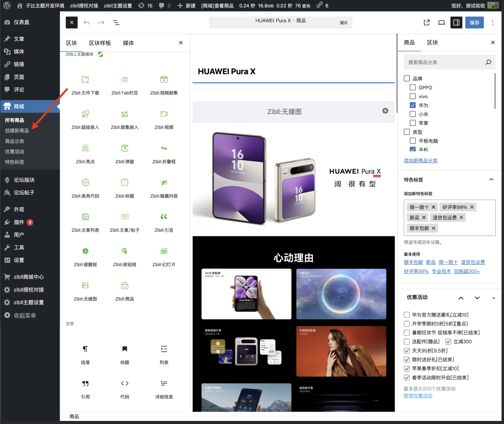Open the gear settings on 无缝图 block
The image size is (504, 424).
tap(385, 111)
